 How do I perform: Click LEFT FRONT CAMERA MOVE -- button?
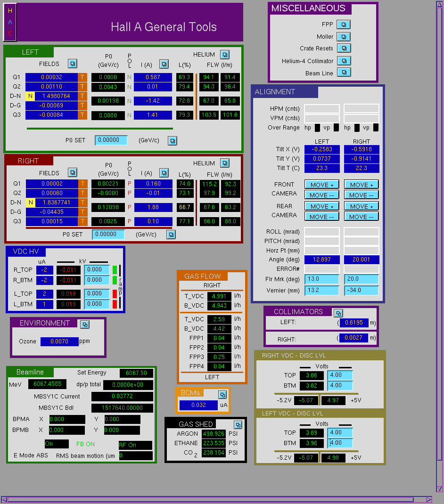point(322,195)
